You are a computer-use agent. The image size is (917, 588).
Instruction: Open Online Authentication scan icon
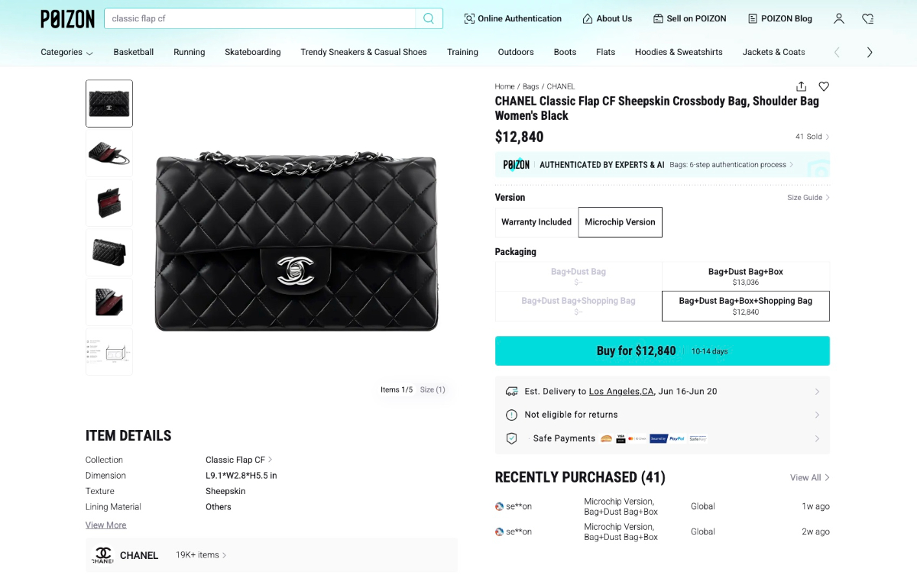click(x=469, y=18)
